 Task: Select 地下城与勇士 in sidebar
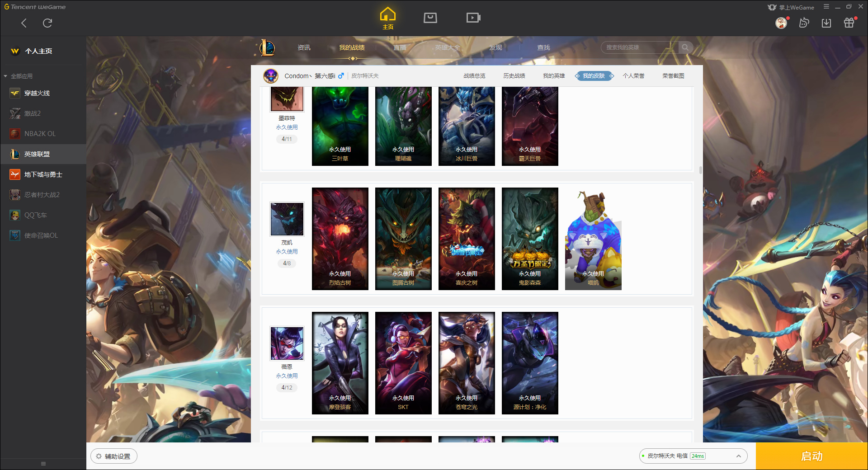point(43,174)
